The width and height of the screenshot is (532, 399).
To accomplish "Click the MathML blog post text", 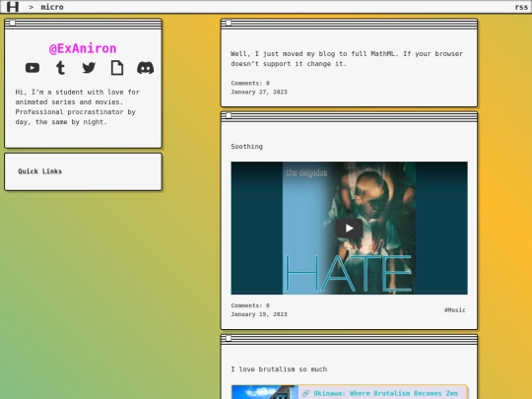I will point(347,59).
